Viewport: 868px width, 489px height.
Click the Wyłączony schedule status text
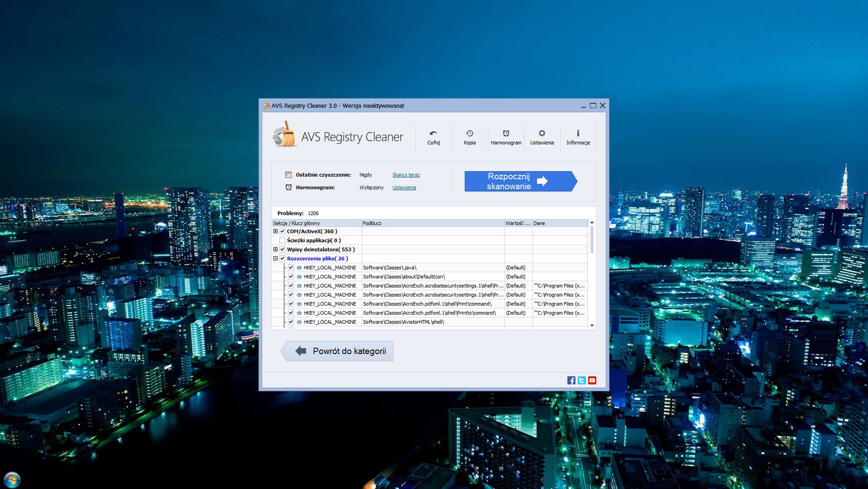(x=371, y=187)
